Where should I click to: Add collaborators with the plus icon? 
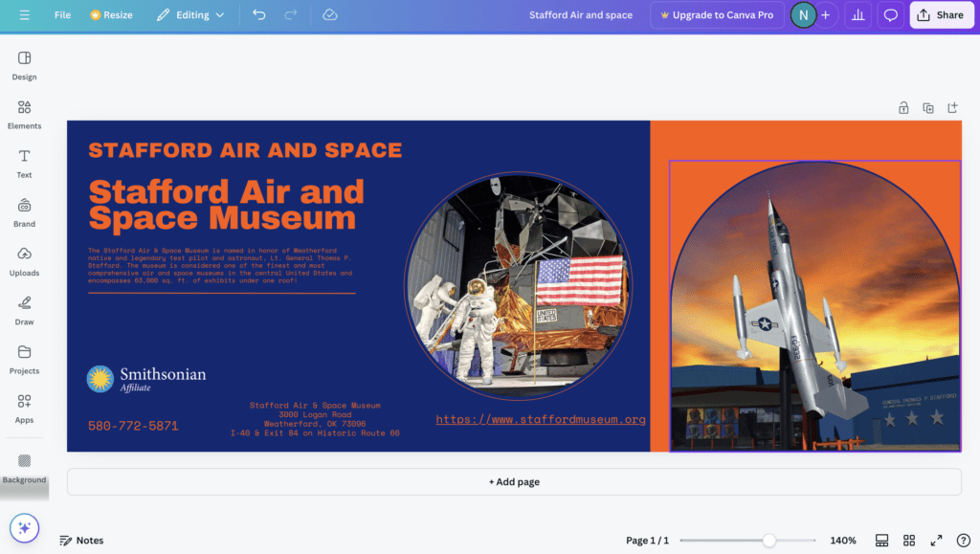point(826,15)
